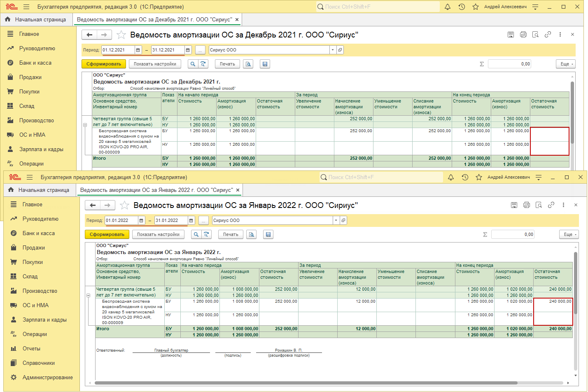
Task: Open the Еще dropdown in December report
Action: (x=567, y=64)
